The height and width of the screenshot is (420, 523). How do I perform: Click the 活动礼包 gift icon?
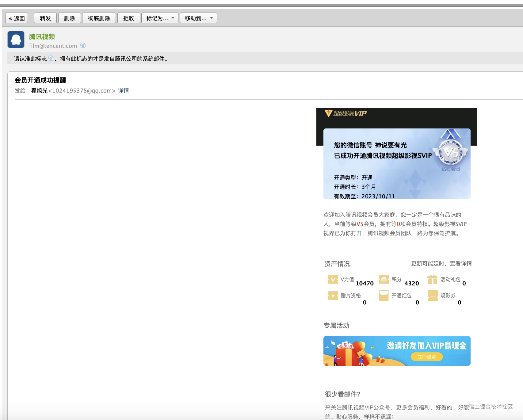(x=432, y=279)
